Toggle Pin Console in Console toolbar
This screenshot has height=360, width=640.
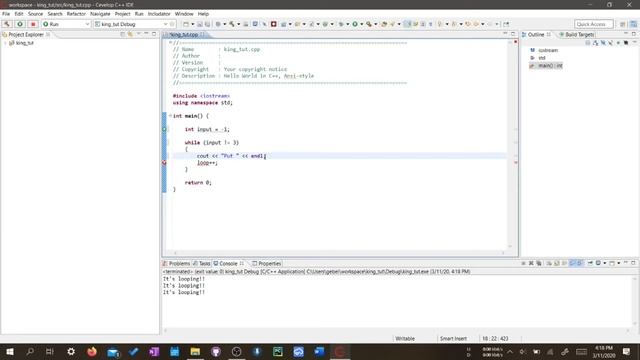tap(590, 263)
